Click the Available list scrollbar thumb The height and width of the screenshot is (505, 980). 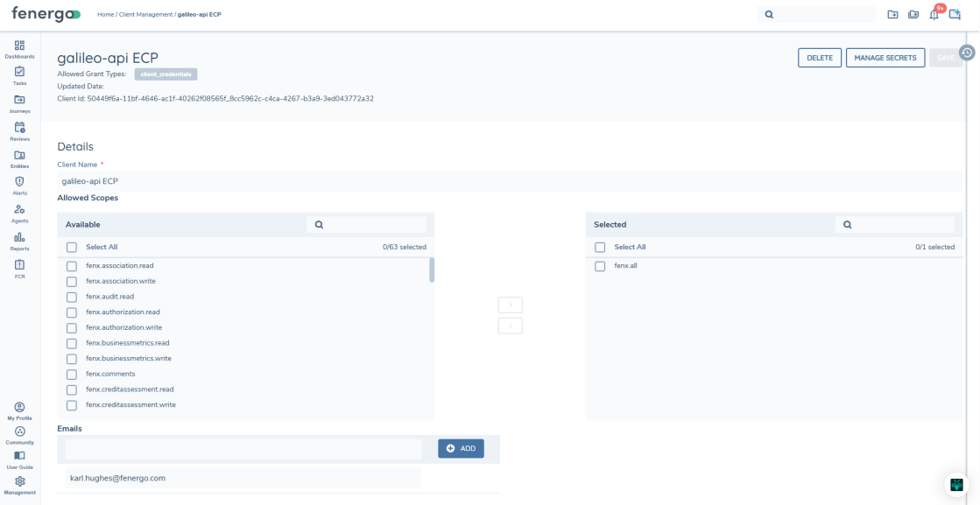coord(432,270)
